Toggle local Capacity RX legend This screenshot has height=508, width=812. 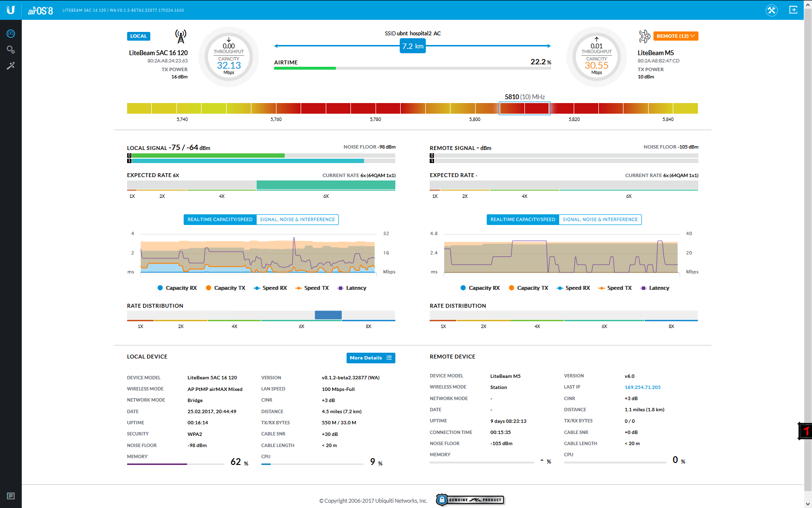click(177, 288)
